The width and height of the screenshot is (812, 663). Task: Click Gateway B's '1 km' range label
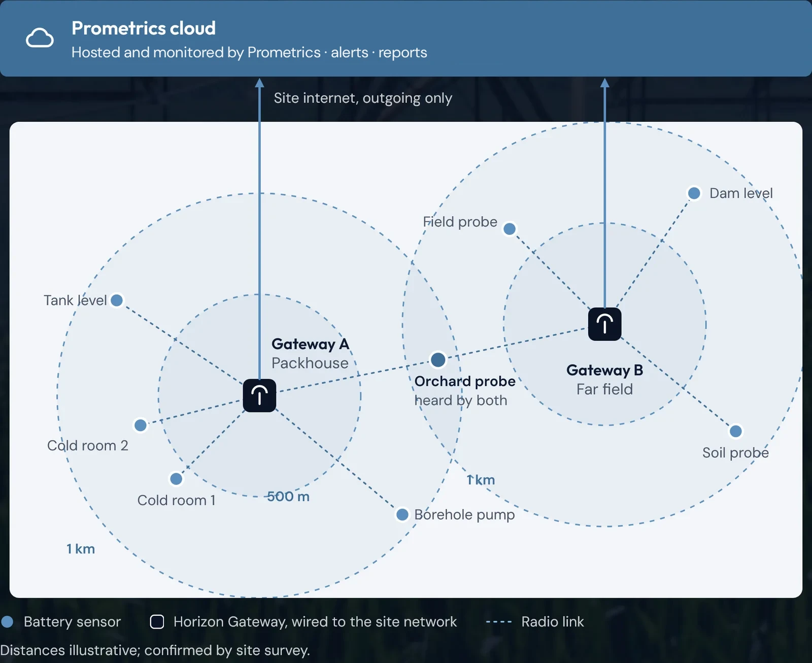481,480
